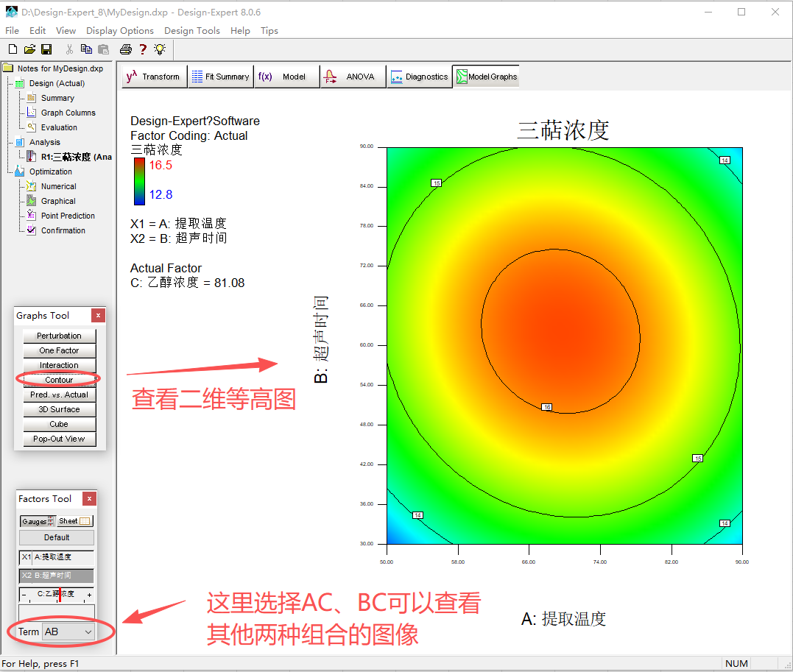Click the Copy toolbar icon
The height and width of the screenshot is (672, 793).
[x=86, y=49]
